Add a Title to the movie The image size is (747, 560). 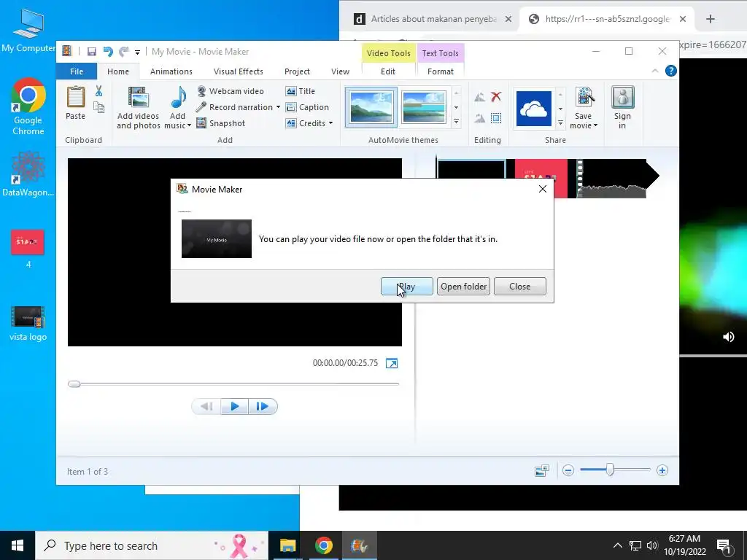pyautogui.click(x=300, y=91)
